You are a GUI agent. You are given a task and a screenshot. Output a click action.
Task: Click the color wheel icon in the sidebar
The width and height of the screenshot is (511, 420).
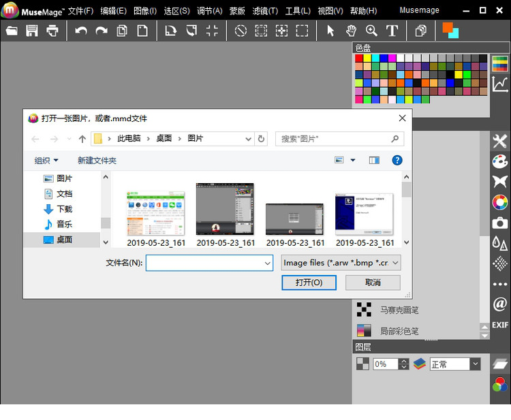500,202
